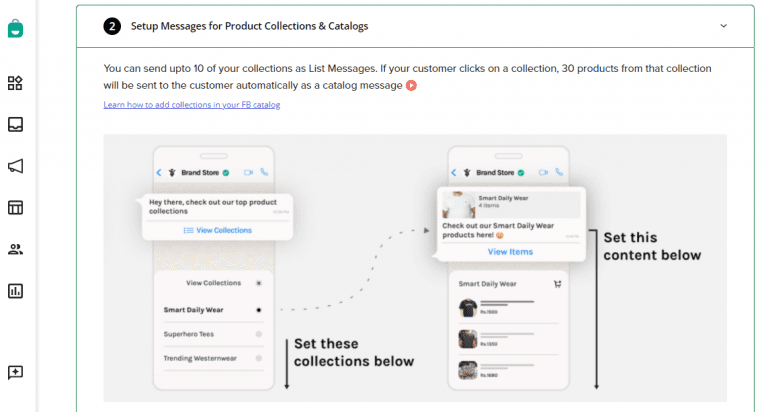
Task: Open the analytics bar chart icon
Action: [x=15, y=291]
